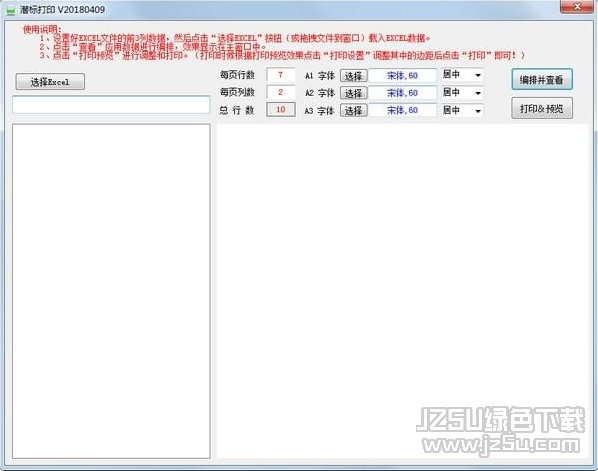Click the A3 font display 宋体,60
The height and width of the screenshot is (471, 598).
(402, 110)
